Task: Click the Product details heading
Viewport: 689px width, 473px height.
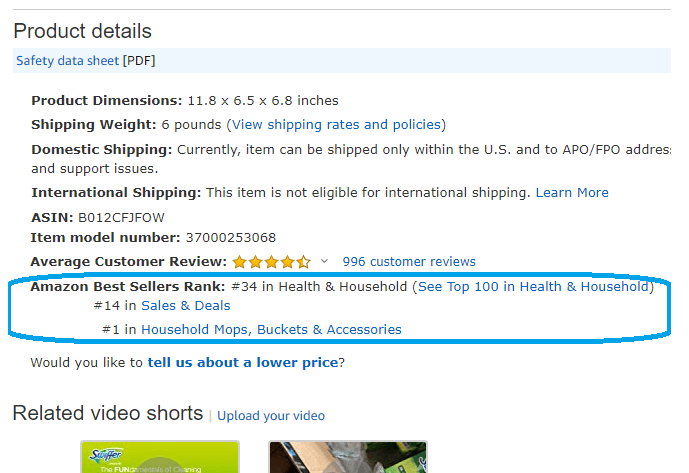Action: [83, 31]
